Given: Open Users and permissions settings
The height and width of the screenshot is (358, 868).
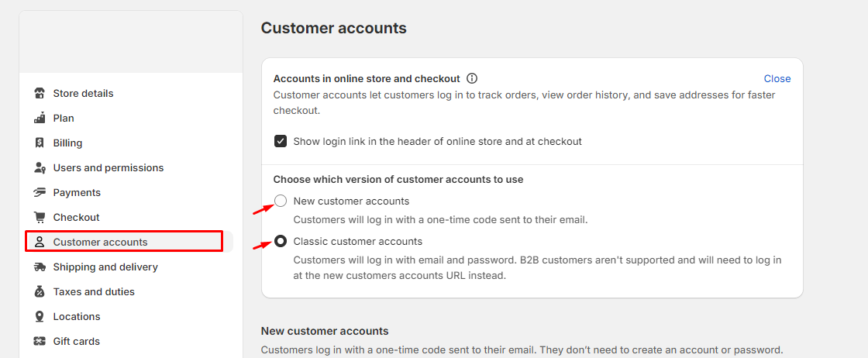Looking at the screenshot, I should pyautogui.click(x=108, y=168).
